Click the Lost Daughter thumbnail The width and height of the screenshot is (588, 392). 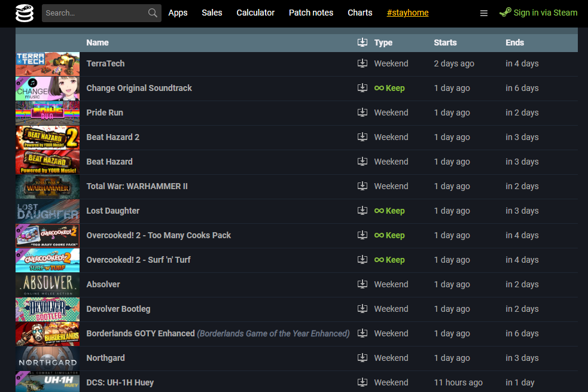pyautogui.click(x=48, y=211)
